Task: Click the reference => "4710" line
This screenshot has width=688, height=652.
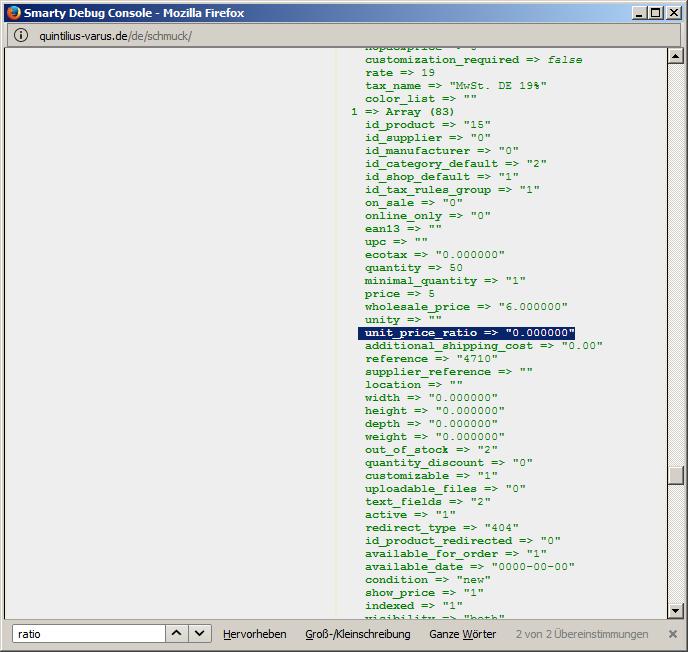Action: click(x=431, y=359)
